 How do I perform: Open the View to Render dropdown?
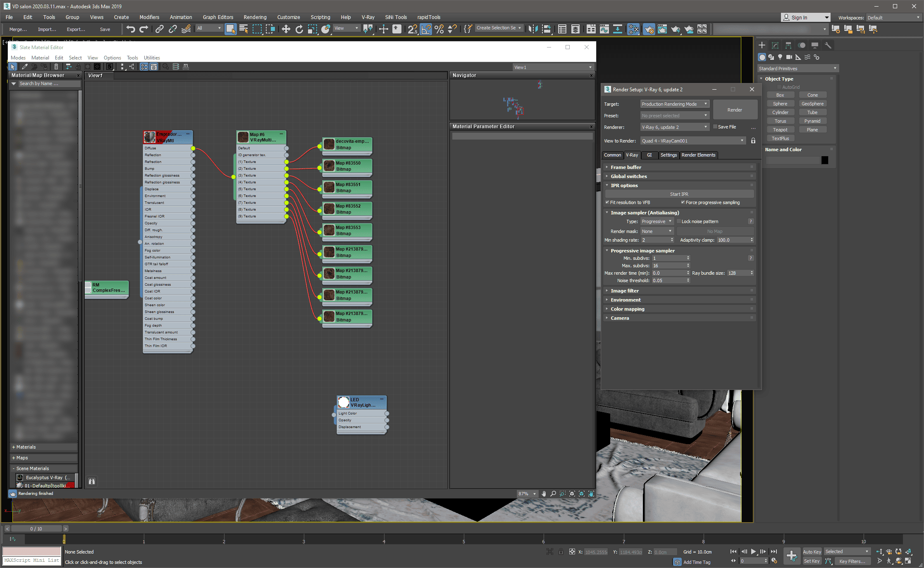coord(693,141)
